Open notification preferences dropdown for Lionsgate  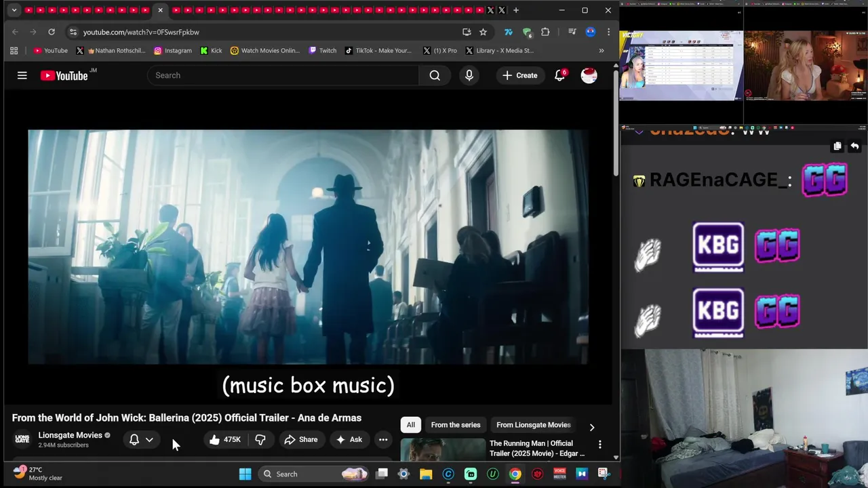(x=149, y=439)
